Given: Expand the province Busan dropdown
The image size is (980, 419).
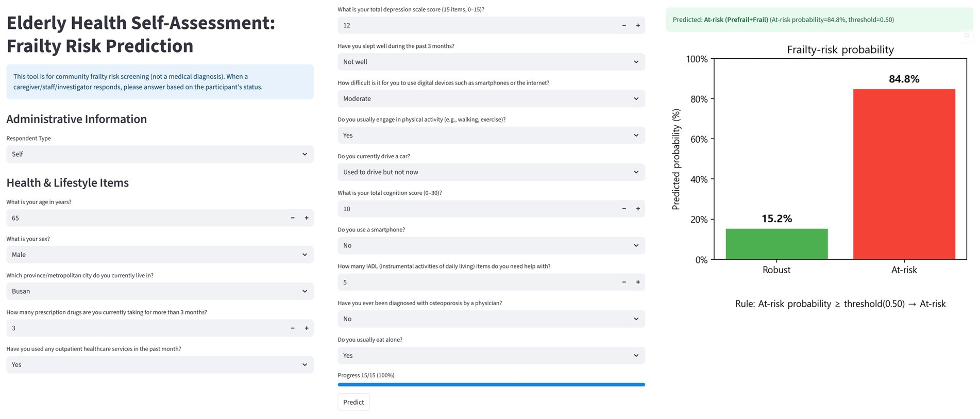Looking at the screenshot, I should (160, 291).
